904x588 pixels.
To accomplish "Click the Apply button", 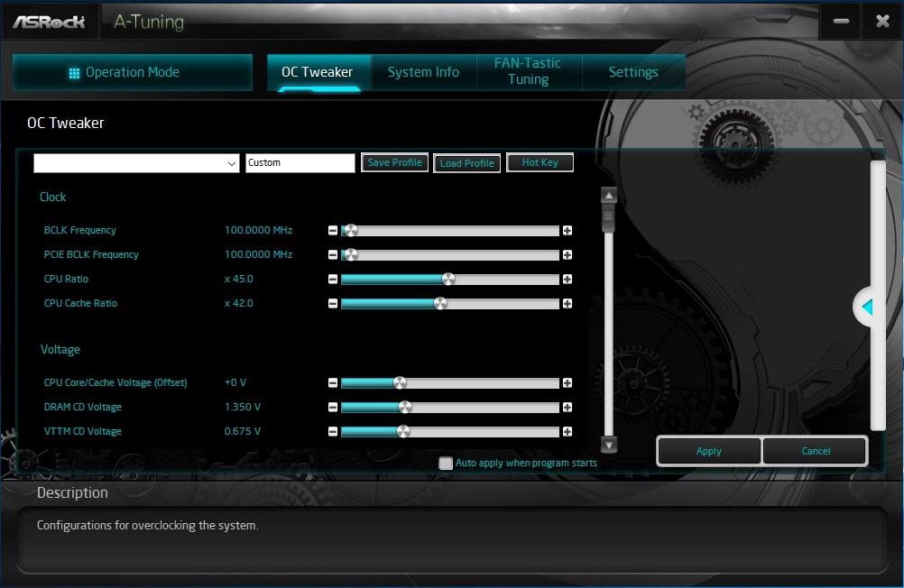I will click(708, 451).
